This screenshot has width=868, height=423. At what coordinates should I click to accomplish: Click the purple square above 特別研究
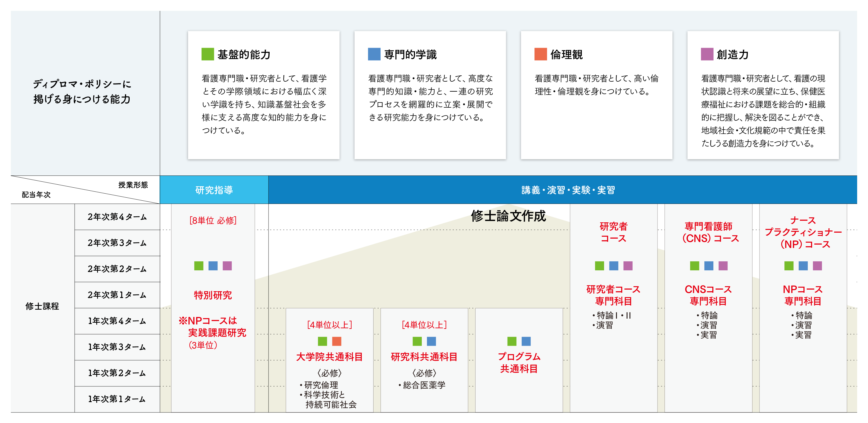click(x=227, y=266)
